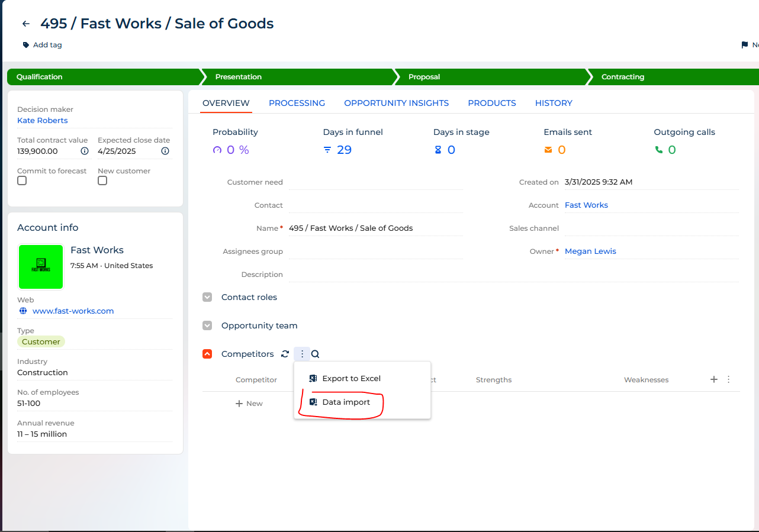Image resolution: width=759 pixels, height=532 pixels.
Task: Select the Contracting stage
Action: click(x=673, y=77)
